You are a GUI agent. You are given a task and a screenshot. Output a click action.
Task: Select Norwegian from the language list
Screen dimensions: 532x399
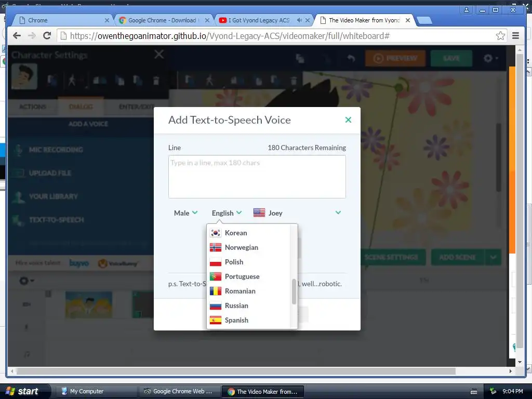point(248,247)
